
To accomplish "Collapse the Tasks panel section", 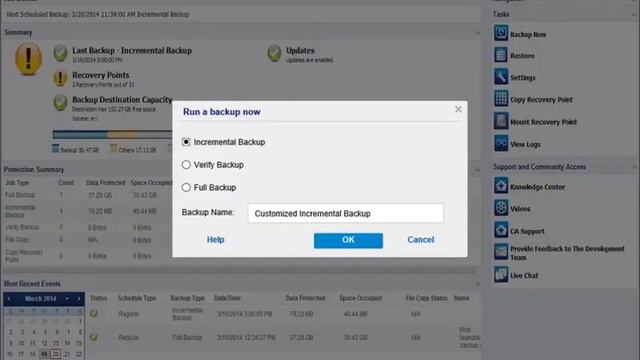I will tap(634, 14).
